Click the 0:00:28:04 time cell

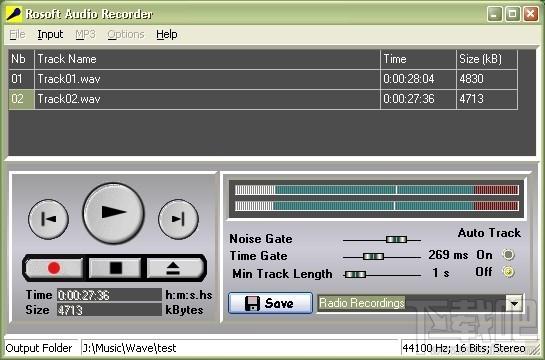click(418, 79)
